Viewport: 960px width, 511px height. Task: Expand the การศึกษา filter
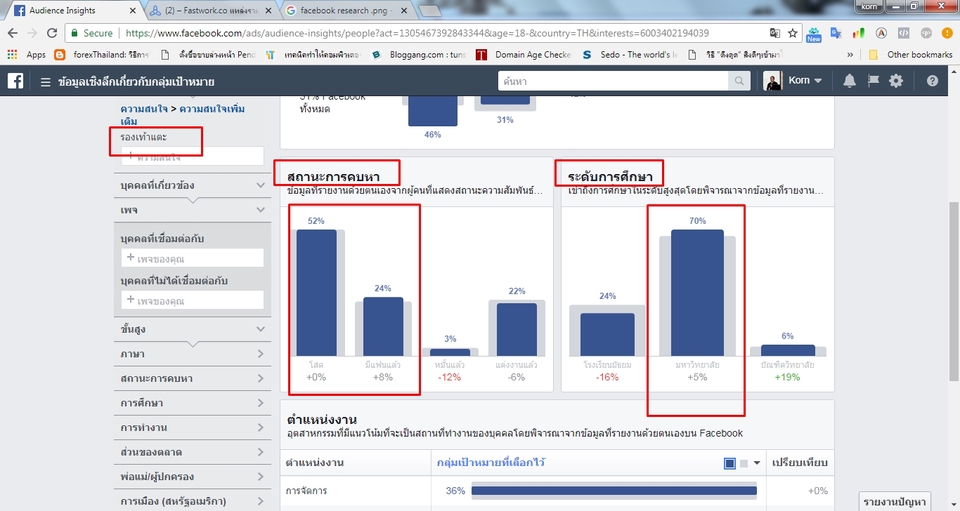pyautogui.click(x=192, y=403)
